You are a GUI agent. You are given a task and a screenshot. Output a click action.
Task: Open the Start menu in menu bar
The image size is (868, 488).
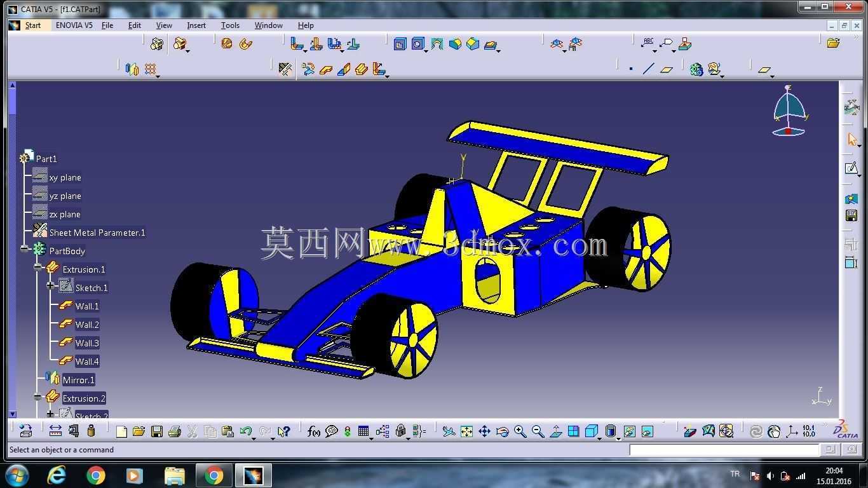click(33, 25)
